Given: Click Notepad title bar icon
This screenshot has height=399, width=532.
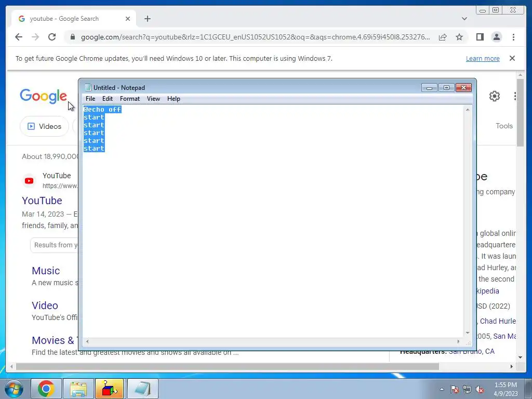Looking at the screenshot, I should tap(88, 87).
